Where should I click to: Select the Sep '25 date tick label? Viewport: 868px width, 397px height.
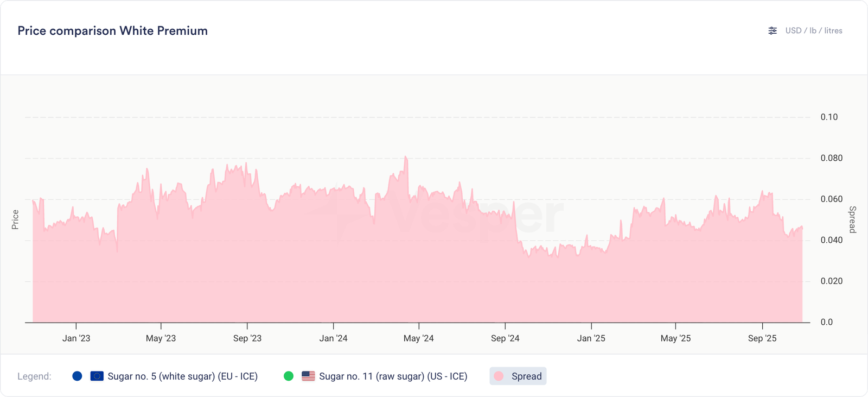[x=762, y=338]
